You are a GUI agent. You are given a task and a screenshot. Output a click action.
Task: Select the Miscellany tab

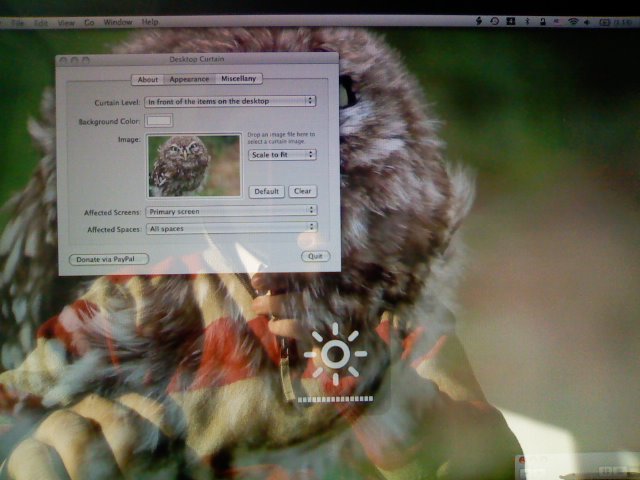(x=238, y=78)
